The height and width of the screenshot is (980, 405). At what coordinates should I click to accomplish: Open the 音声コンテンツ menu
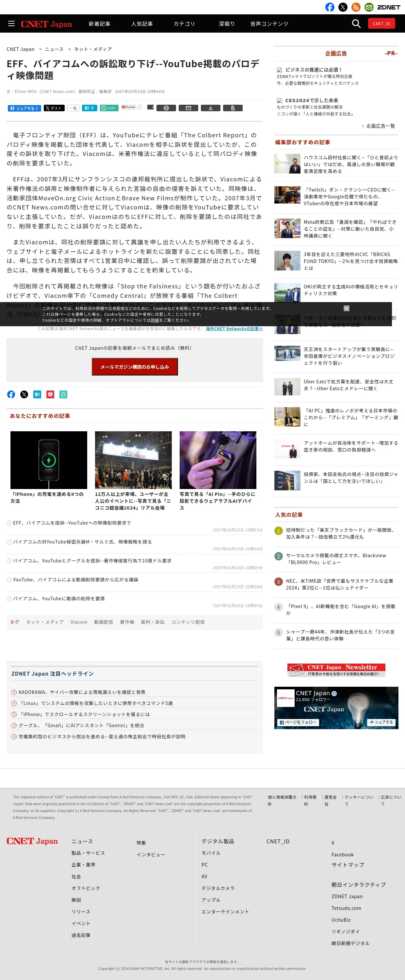269,24
